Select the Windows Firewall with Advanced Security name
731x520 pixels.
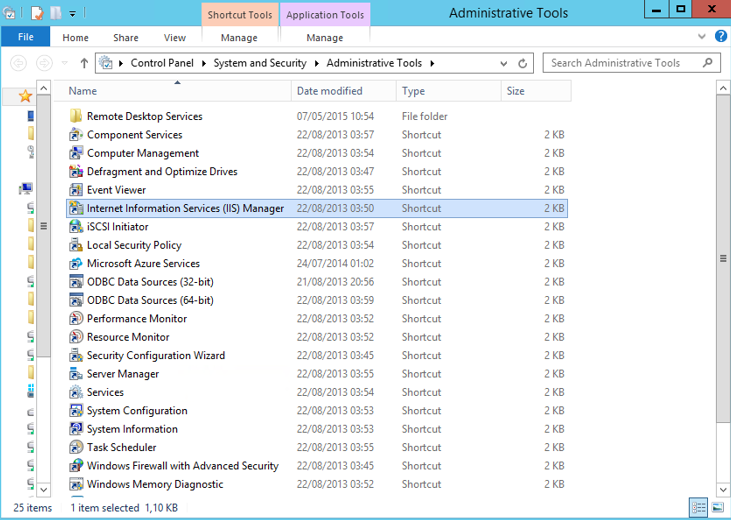tap(182, 466)
